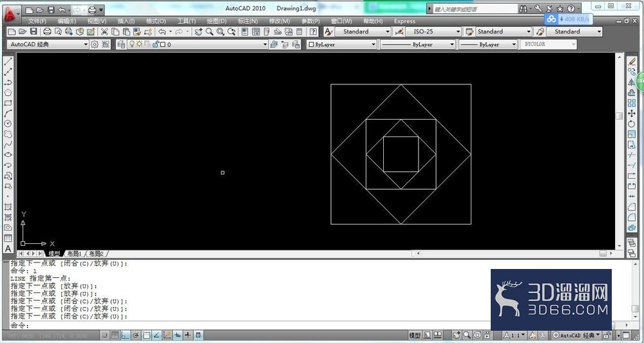Open the ByLayer color dropdown
This screenshot has width=644, height=343.
[x=342, y=44]
